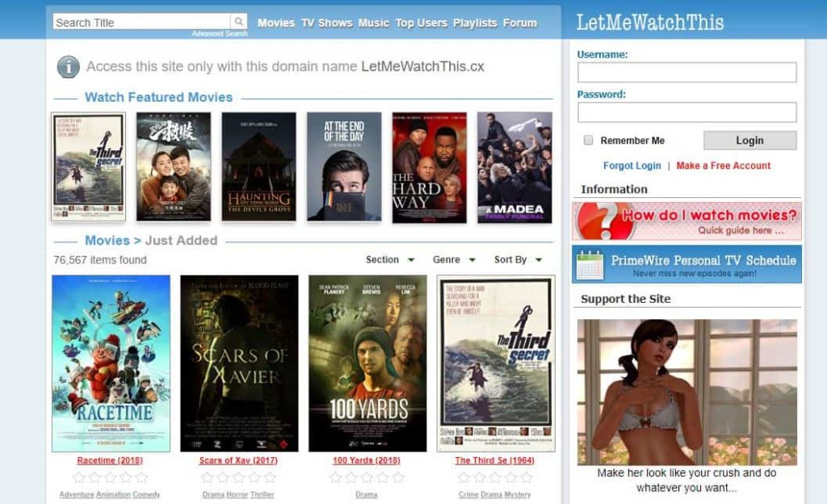
Task: Click the Login button
Action: click(749, 141)
